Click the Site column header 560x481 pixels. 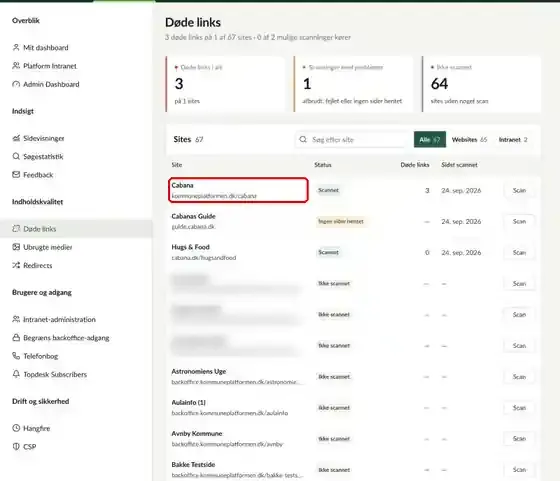point(177,165)
